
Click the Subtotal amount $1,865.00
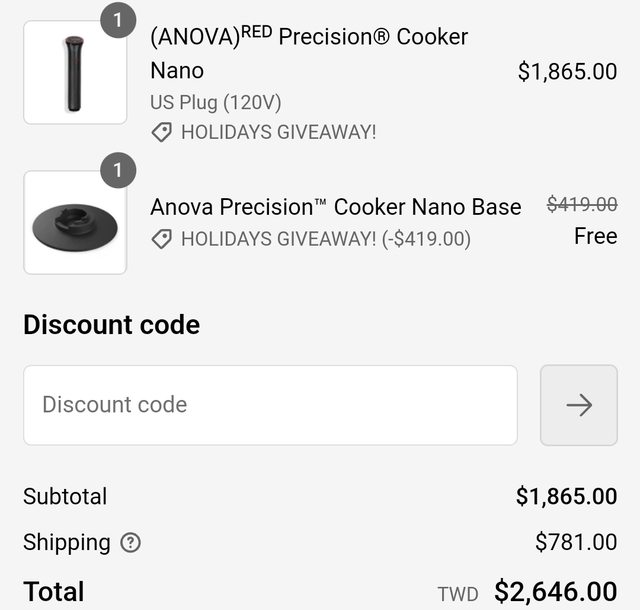pyautogui.click(x=566, y=496)
